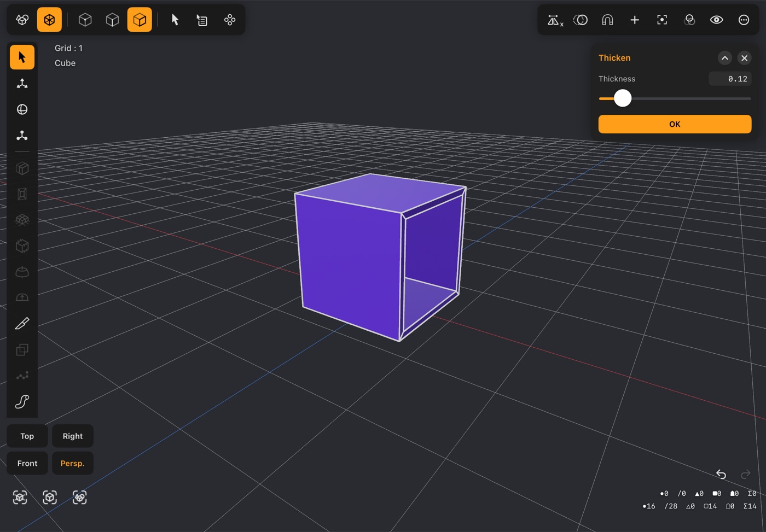Toggle the highlighted edit mode cube icon

click(49, 20)
